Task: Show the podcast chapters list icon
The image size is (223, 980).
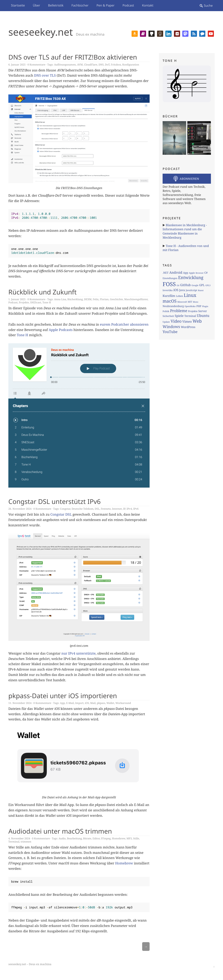Action: point(15,393)
